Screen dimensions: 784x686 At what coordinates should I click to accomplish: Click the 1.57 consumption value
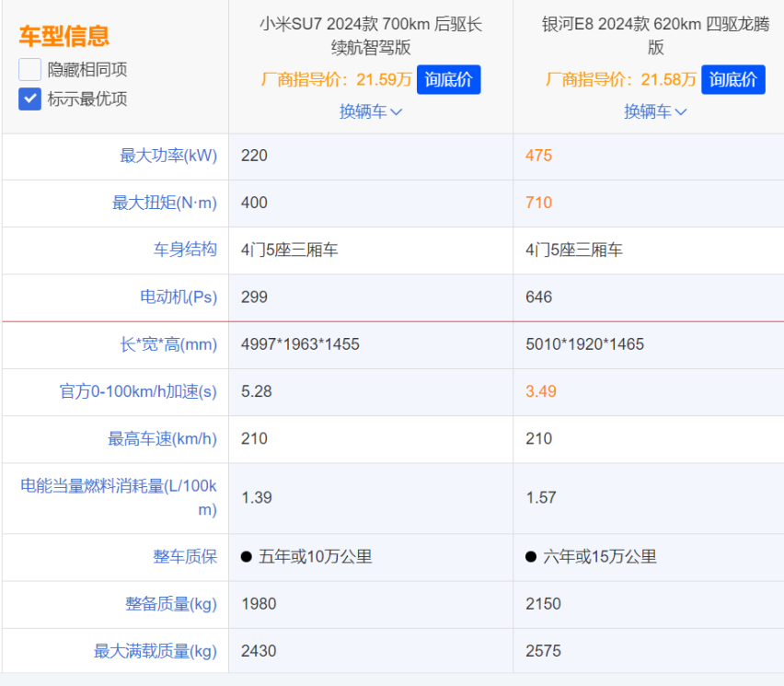click(540, 498)
